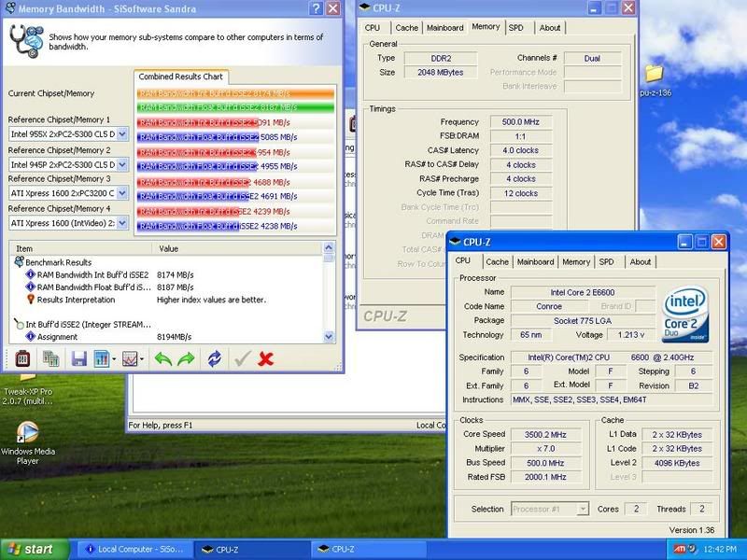Click the "12 clocks" Cycle Time (Tras) value
The image size is (747, 560).
tap(521, 193)
